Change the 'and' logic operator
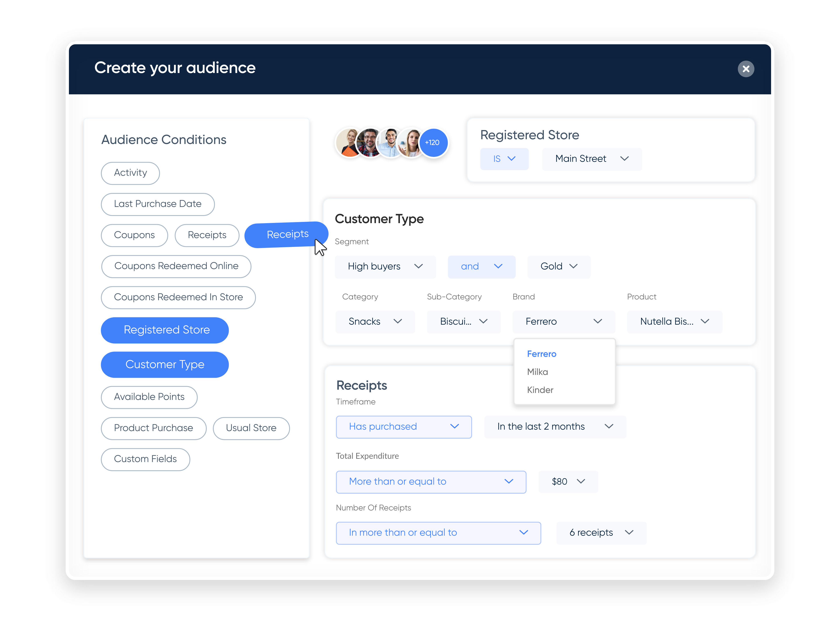This screenshot has height=630, width=840. (x=482, y=267)
